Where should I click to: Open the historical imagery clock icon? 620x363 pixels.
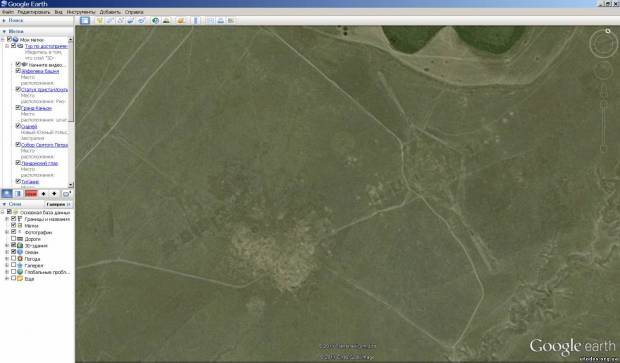click(x=155, y=20)
